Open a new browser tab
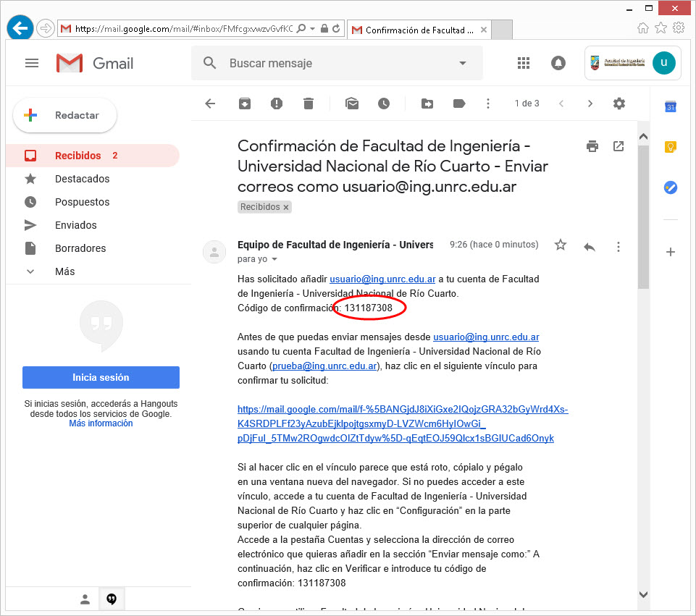The height and width of the screenshot is (616, 696). pos(503,30)
